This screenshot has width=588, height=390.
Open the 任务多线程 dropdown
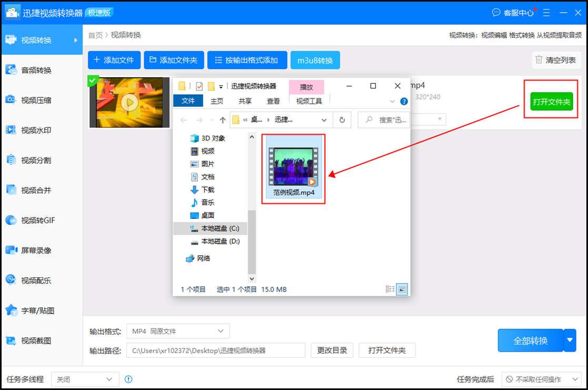(x=85, y=379)
